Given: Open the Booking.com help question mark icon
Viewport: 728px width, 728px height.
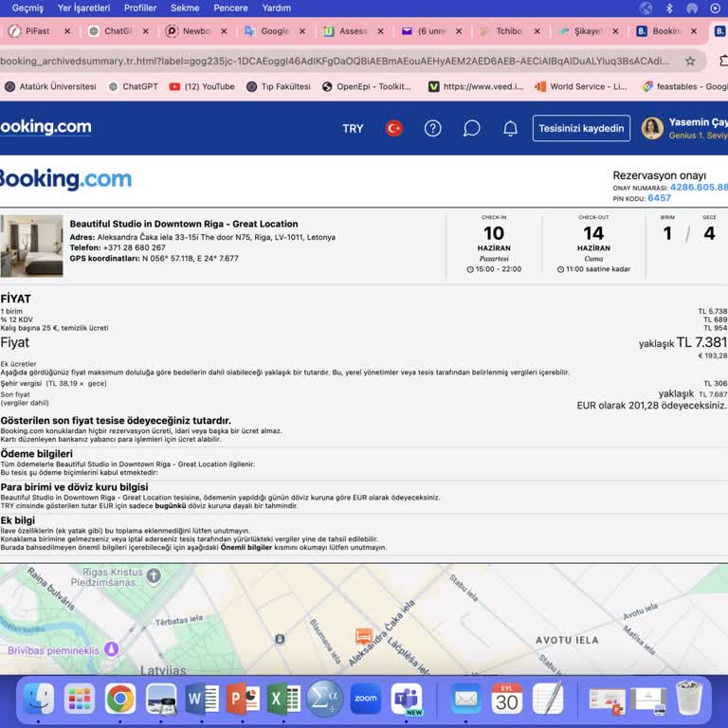Looking at the screenshot, I should [432, 128].
